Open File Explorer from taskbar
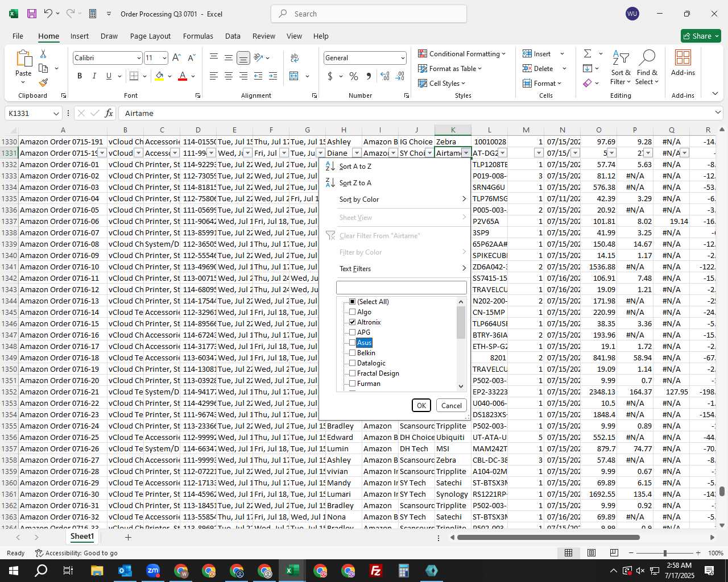This screenshot has width=728, height=582. pos(97,571)
